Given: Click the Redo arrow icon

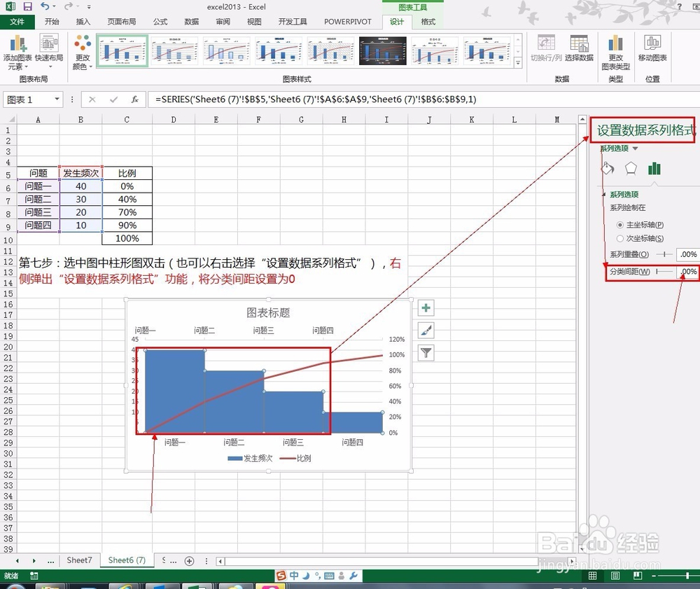Looking at the screenshot, I should (x=69, y=6).
